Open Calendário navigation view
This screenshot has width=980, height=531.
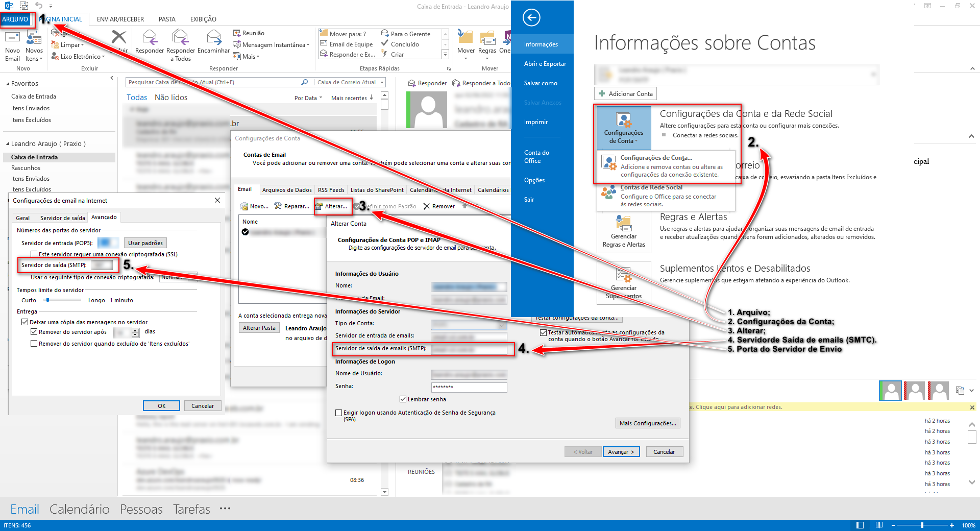(x=80, y=509)
